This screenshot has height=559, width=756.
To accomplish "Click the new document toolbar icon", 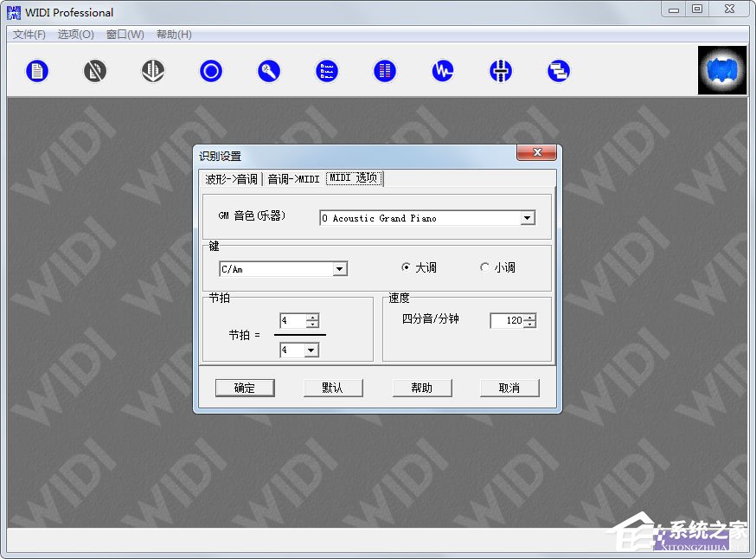I will [x=37, y=71].
